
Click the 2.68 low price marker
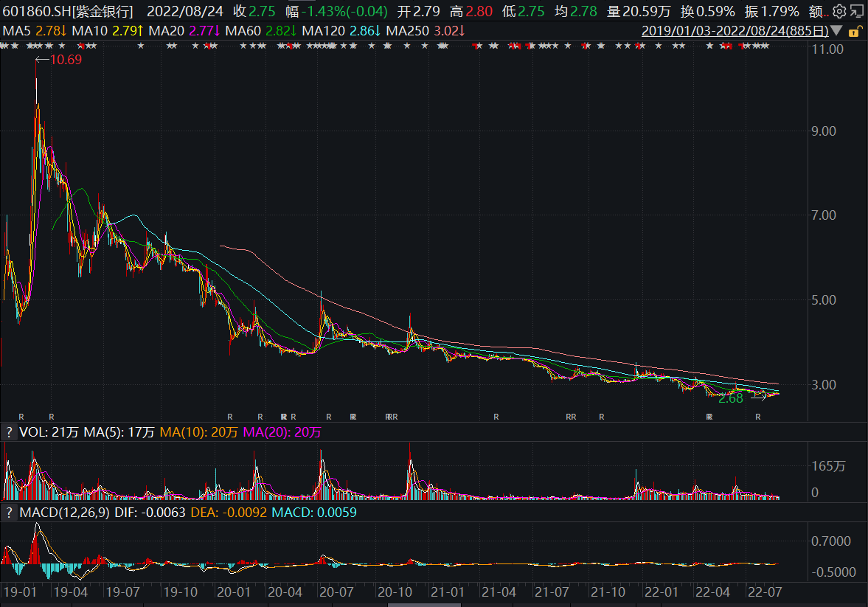pyautogui.click(x=730, y=398)
